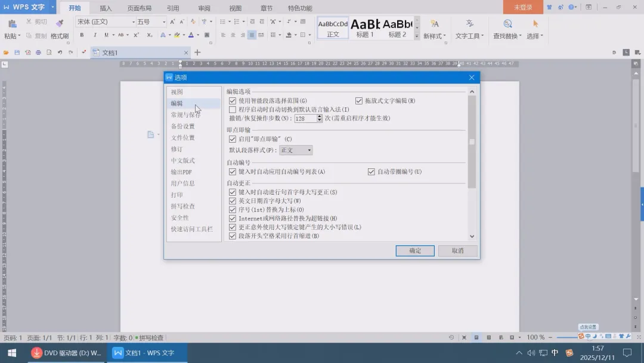Open the font color A swatch
The height and width of the screenshot is (363, 644).
click(x=191, y=35)
